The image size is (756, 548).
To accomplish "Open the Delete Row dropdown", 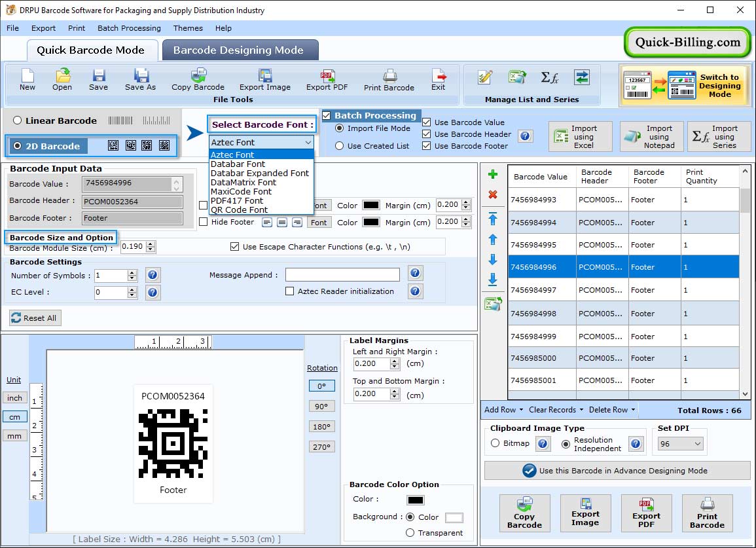I will click(612, 410).
